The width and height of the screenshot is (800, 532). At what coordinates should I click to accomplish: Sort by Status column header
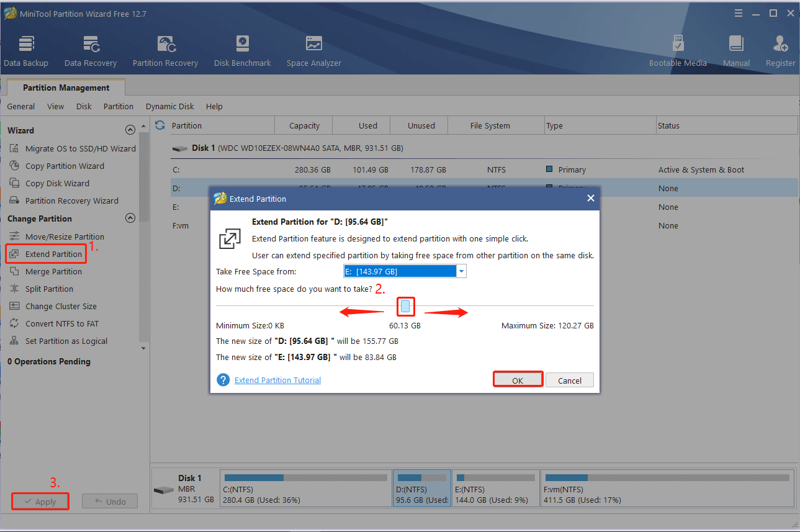[x=727, y=125]
